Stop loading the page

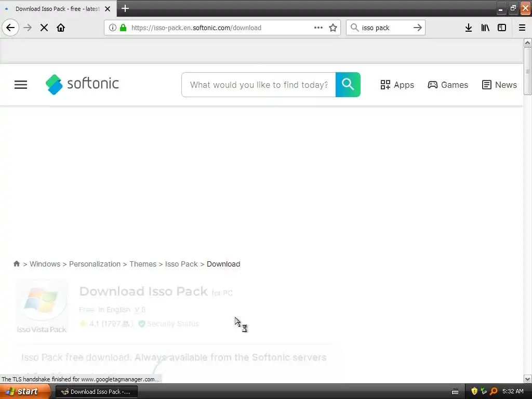tap(44, 28)
